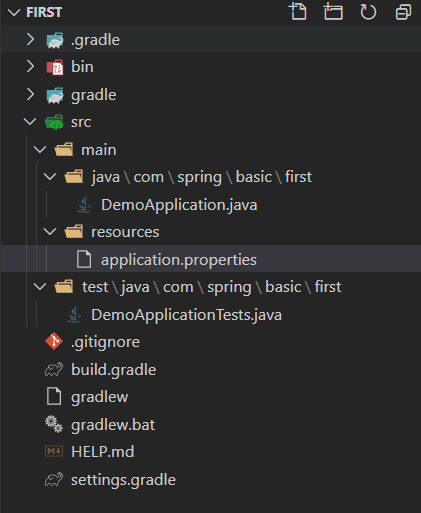
Task: Select the bin folder name
Action: pyautogui.click(x=82, y=67)
